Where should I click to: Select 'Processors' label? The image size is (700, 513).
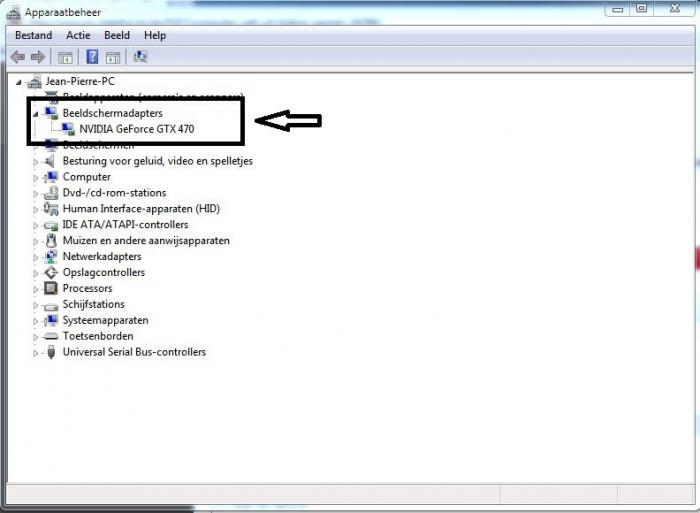pos(88,288)
